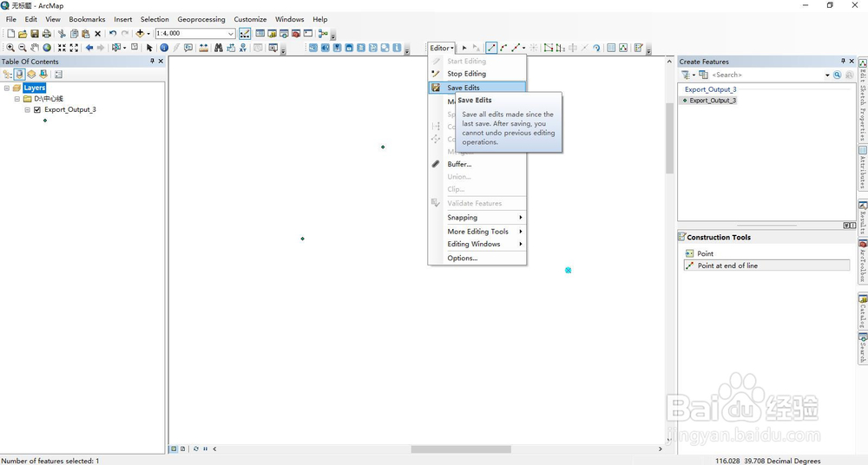Open the Geoprocessing menu
868x465 pixels.
pyautogui.click(x=201, y=19)
